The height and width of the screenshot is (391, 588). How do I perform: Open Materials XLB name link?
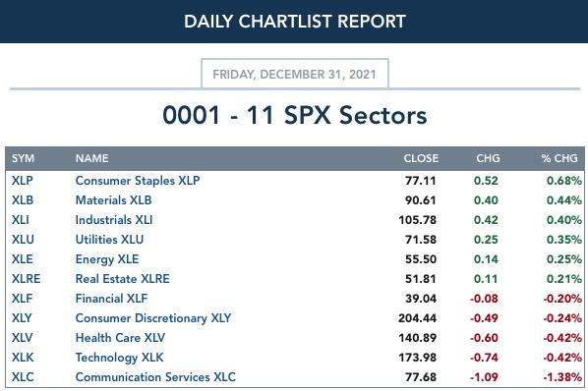[x=113, y=200]
